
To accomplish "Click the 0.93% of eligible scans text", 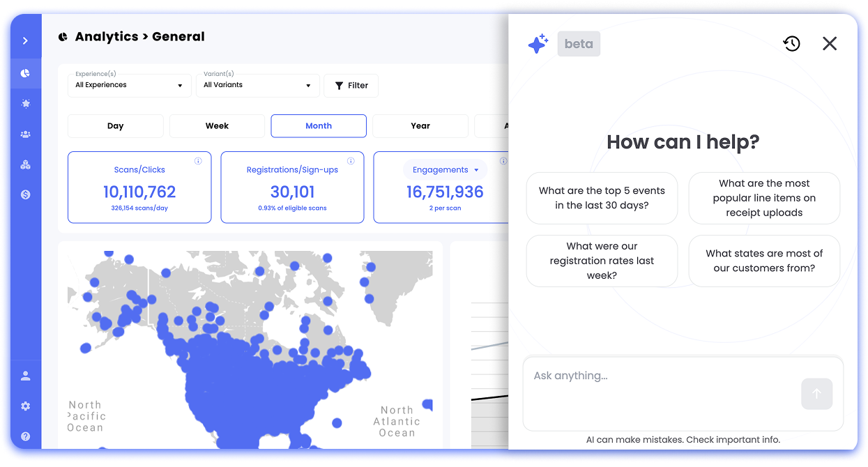I will click(292, 208).
